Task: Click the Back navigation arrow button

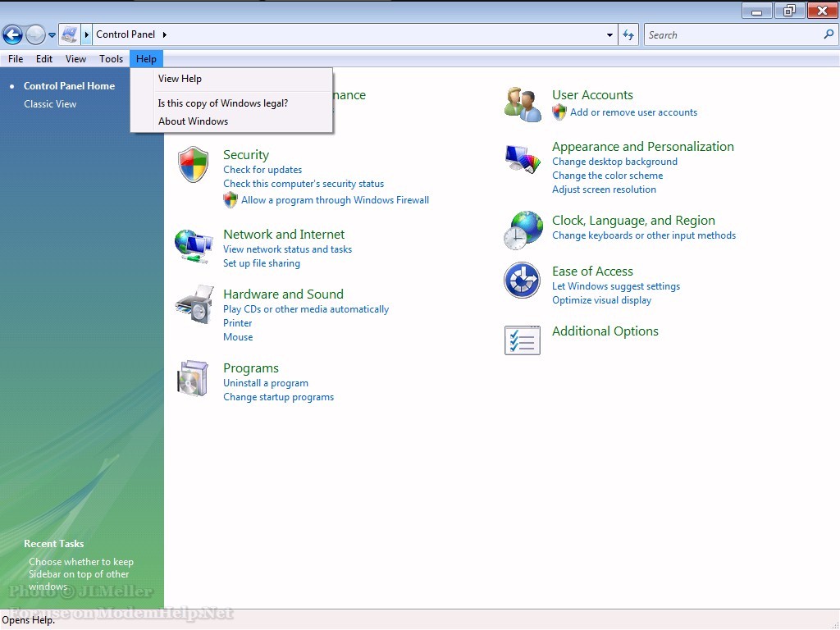Action: click(12, 34)
